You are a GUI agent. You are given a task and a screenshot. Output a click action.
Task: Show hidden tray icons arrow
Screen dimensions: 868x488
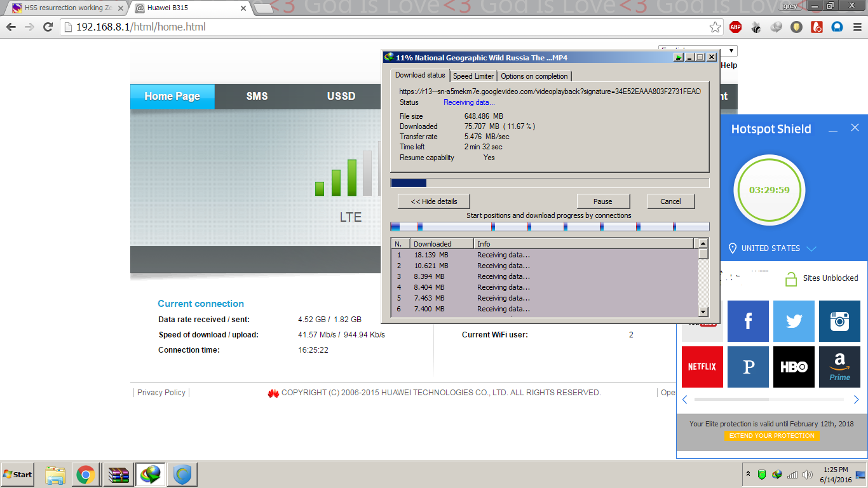click(749, 475)
